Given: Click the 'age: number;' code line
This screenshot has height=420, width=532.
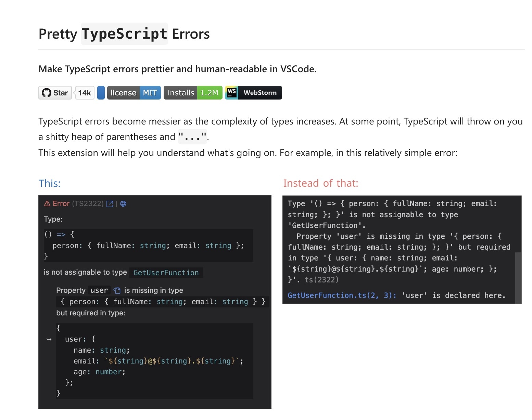Looking at the screenshot, I should coord(100,372).
